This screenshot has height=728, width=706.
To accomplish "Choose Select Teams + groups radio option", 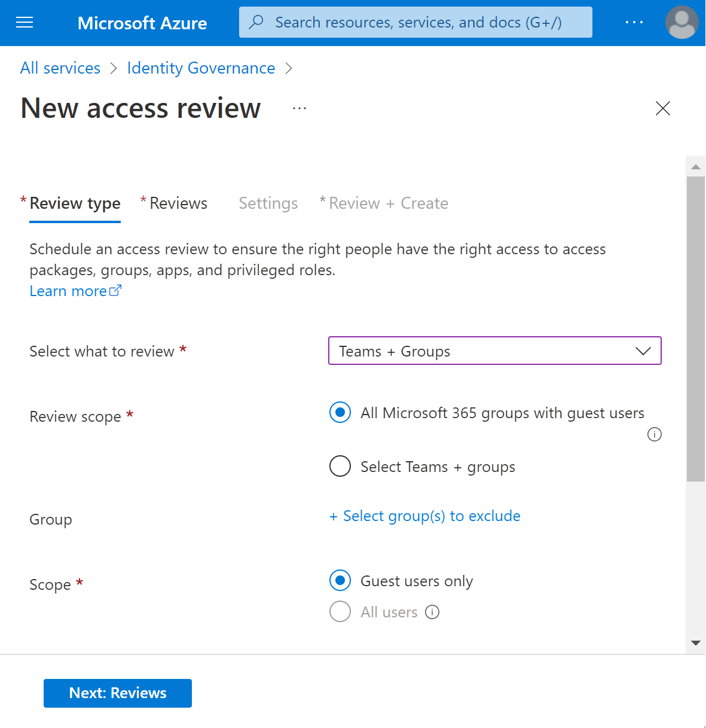I will click(x=340, y=466).
